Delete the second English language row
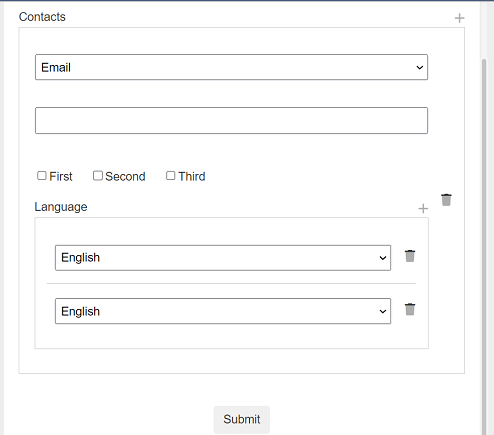The height and width of the screenshot is (435, 494). click(x=410, y=309)
